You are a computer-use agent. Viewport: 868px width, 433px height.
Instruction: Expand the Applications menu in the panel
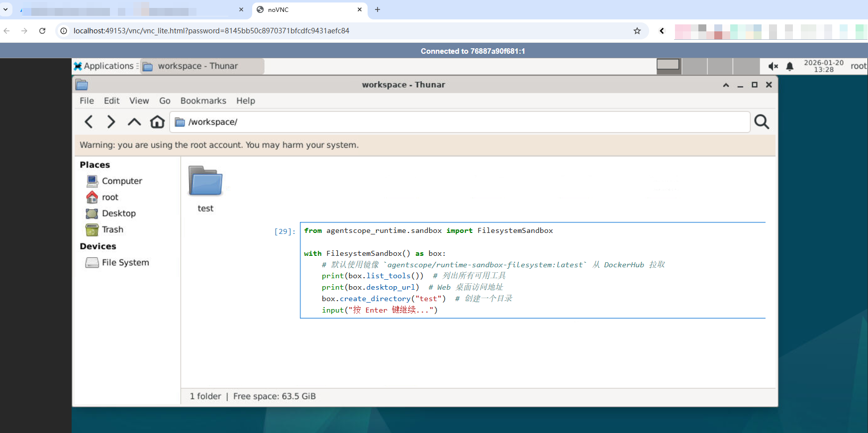click(x=104, y=66)
